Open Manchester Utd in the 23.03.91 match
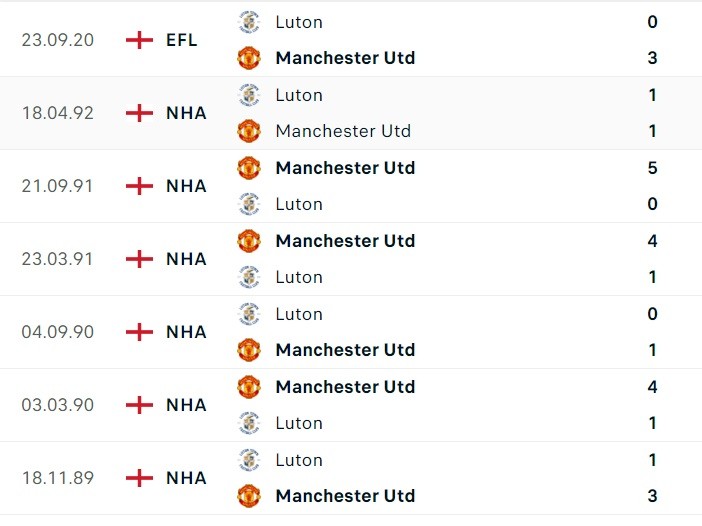The height and width of the screenshot is (526, 702). pos(345,241)
